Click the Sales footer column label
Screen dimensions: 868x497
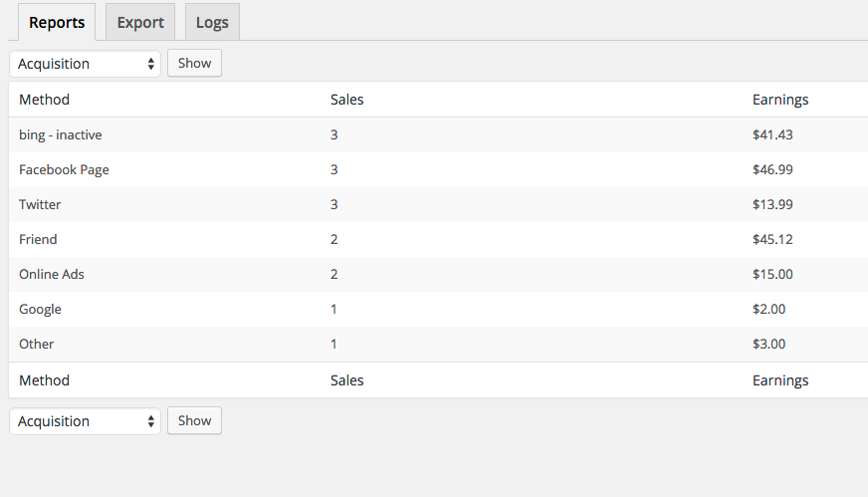coord(347,380)
